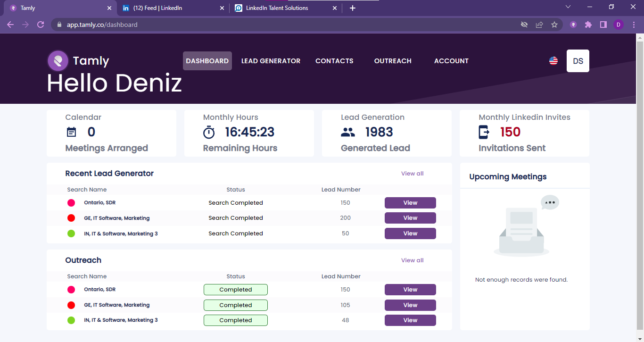Click the Hello Deniz heading
644x342 pixels.
114,83
